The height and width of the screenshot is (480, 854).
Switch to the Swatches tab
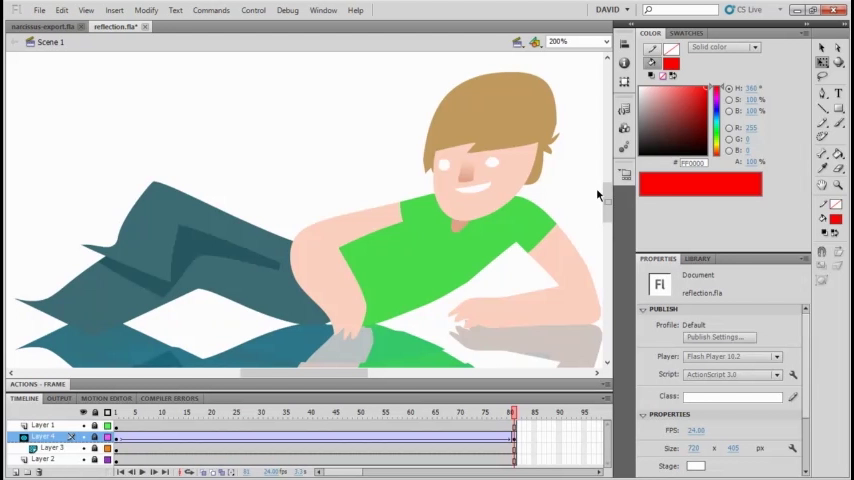click(686, 33)
